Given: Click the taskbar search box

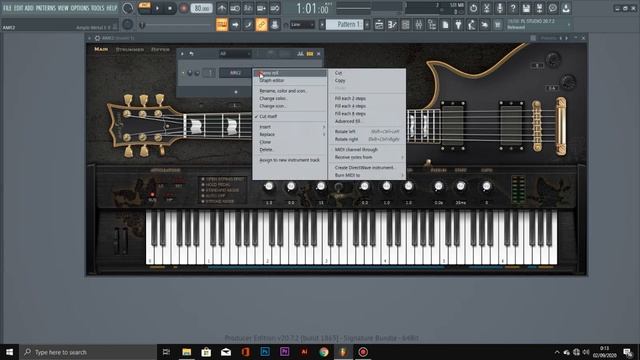Looking at the screenshot, I should click(x=88, y=352).
